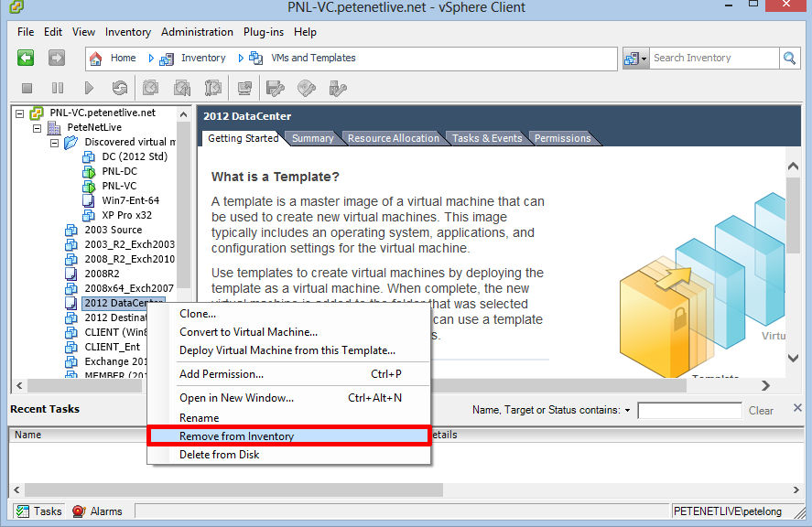Click the vCenter server icon in the tree
812x527 pixels.
(x=37, y=113)
